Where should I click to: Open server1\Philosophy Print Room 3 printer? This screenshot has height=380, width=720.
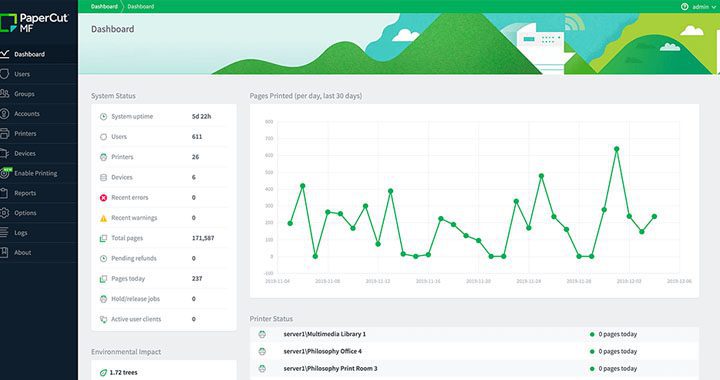click(x=331, y=369)
